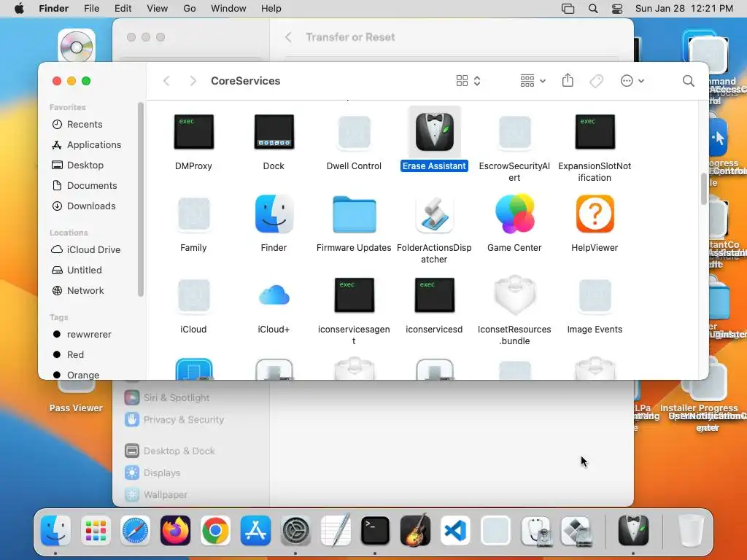Select IconsetResources.bundle item

(514, 295)
